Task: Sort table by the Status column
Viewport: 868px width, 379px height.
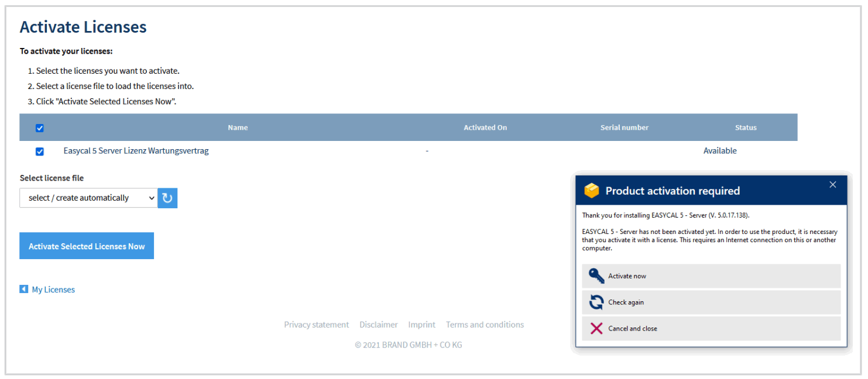Action: tap(746, 127)
